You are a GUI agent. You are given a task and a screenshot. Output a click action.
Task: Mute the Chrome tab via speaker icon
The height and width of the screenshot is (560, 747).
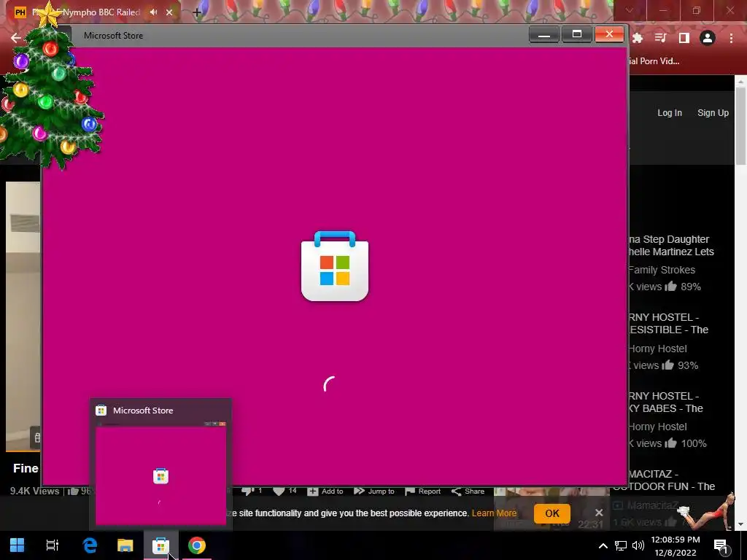tap(153, 12)
